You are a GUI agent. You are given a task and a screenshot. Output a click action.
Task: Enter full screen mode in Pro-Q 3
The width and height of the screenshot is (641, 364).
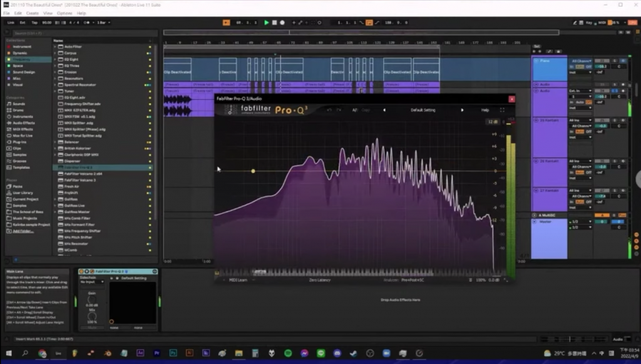pyautogui.click(x=502, y=110)
